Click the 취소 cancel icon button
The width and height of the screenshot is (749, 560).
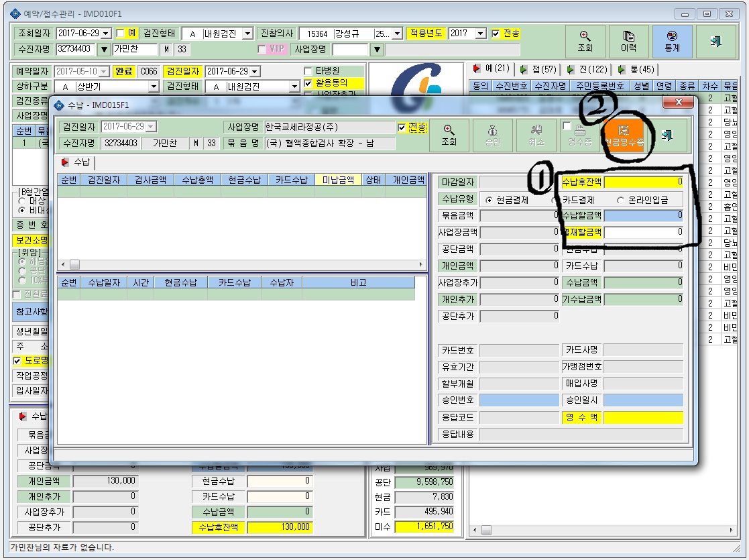[x=536, y=135]
